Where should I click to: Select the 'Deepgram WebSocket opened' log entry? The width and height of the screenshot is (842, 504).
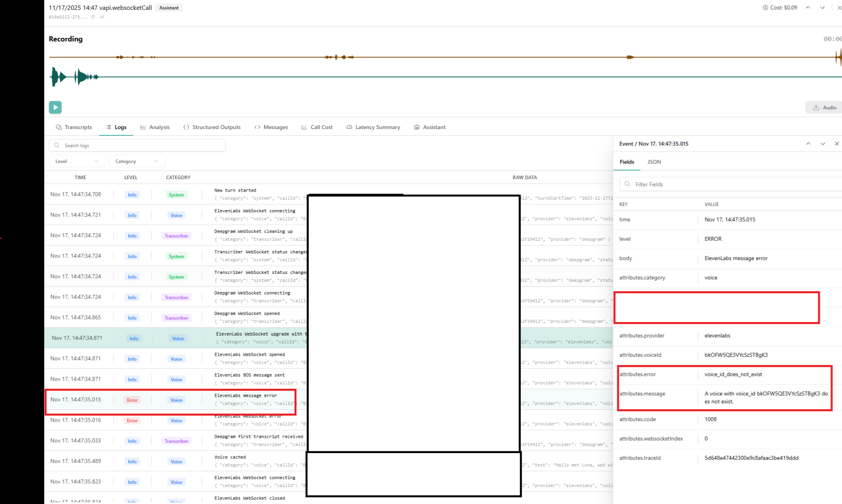pyautogui.click(x=328, y=318)
